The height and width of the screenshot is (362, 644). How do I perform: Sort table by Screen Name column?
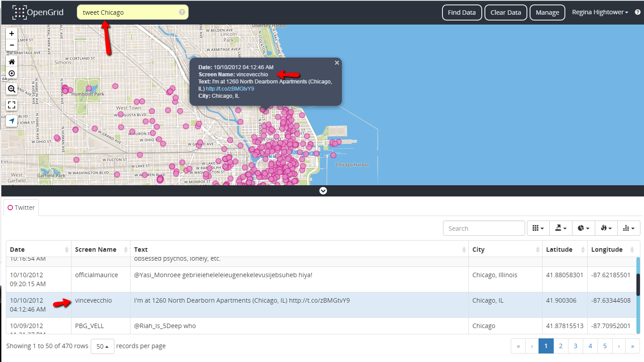point(101,250)
